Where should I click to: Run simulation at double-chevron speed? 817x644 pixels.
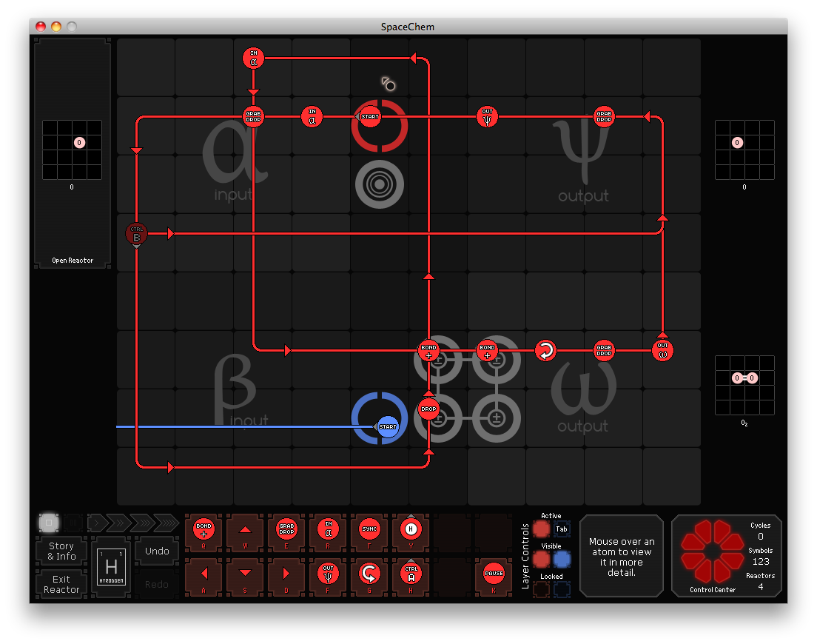tap(119, 523)
